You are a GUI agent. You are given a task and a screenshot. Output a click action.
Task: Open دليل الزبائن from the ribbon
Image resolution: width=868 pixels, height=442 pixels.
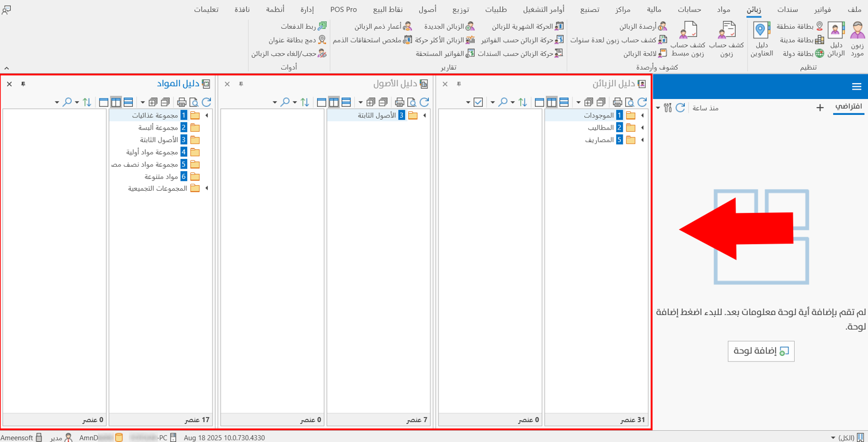tap(836, 39)
